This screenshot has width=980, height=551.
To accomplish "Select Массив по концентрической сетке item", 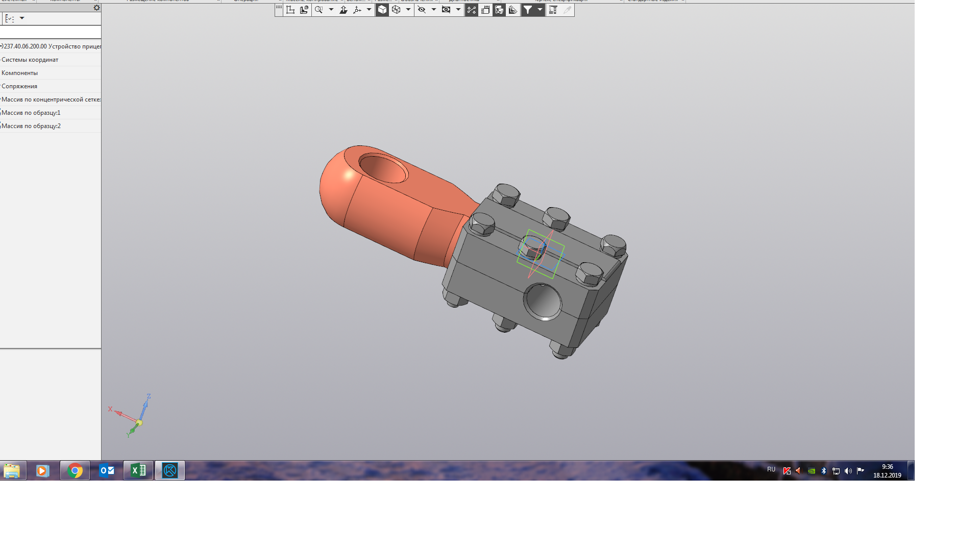I will [x=51, y=99].
